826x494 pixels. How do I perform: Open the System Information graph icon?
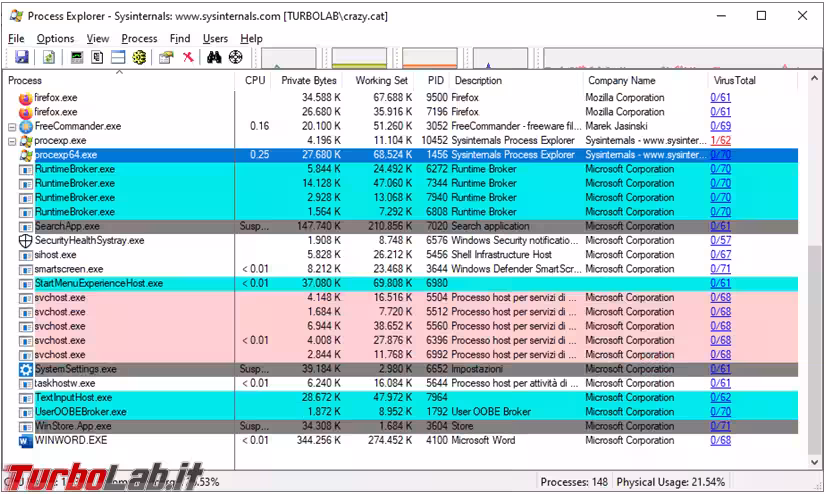click(x=76, y=58)
